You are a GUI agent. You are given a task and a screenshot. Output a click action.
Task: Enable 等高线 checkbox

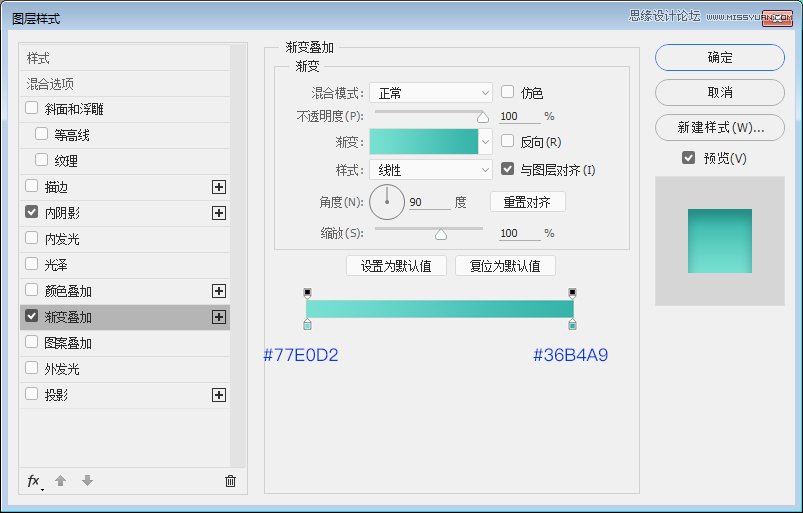pyautogui.click(x=41, y=134)
